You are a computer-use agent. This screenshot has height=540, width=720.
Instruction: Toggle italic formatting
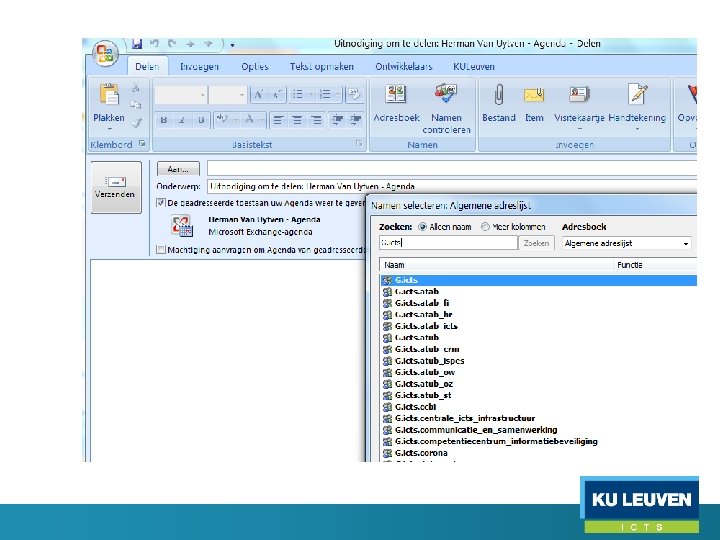pyautogui.click(x=182, y=120)
